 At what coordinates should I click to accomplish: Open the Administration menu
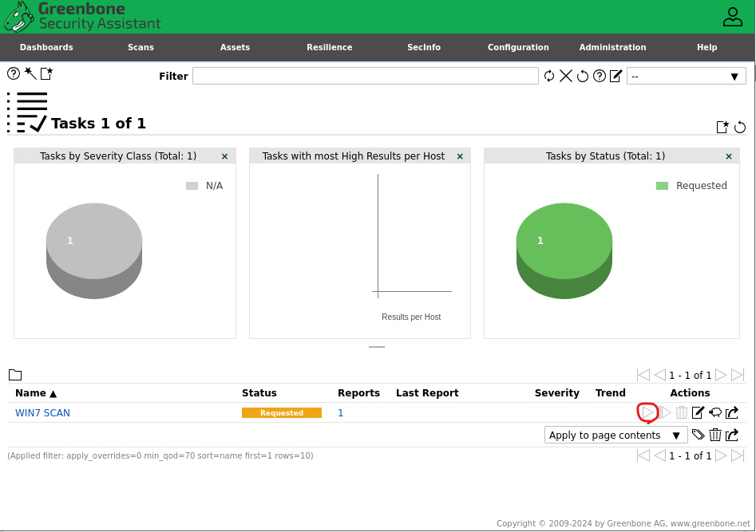coord(612,47)
